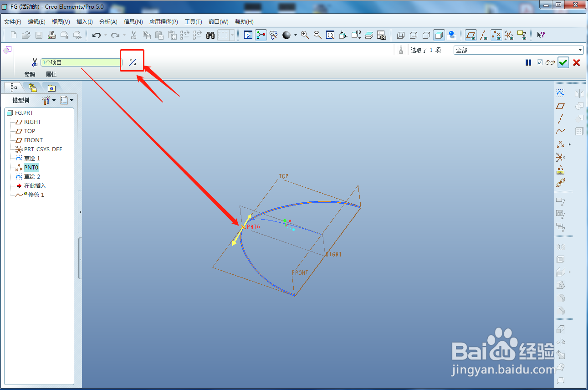Toggle datum planes display

[471, 35]
